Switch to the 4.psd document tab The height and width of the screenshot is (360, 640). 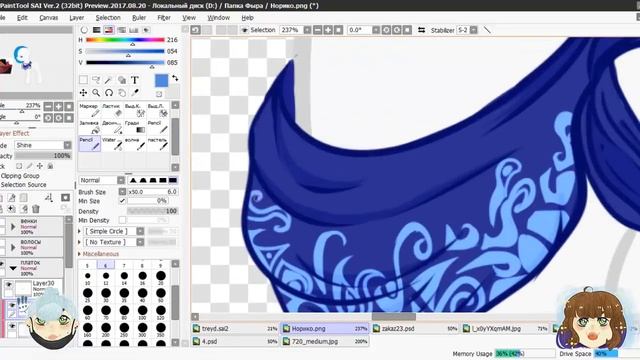[x=235, y=341]
